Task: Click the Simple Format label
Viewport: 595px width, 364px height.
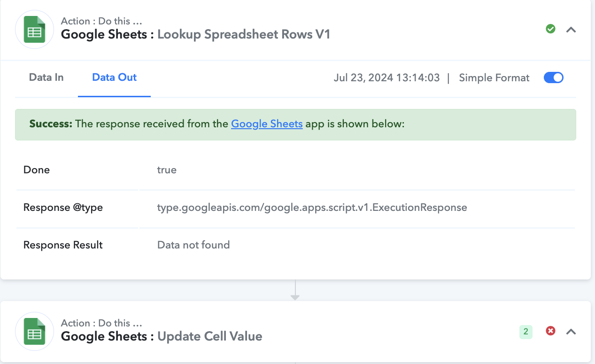Action: (494, 78)
